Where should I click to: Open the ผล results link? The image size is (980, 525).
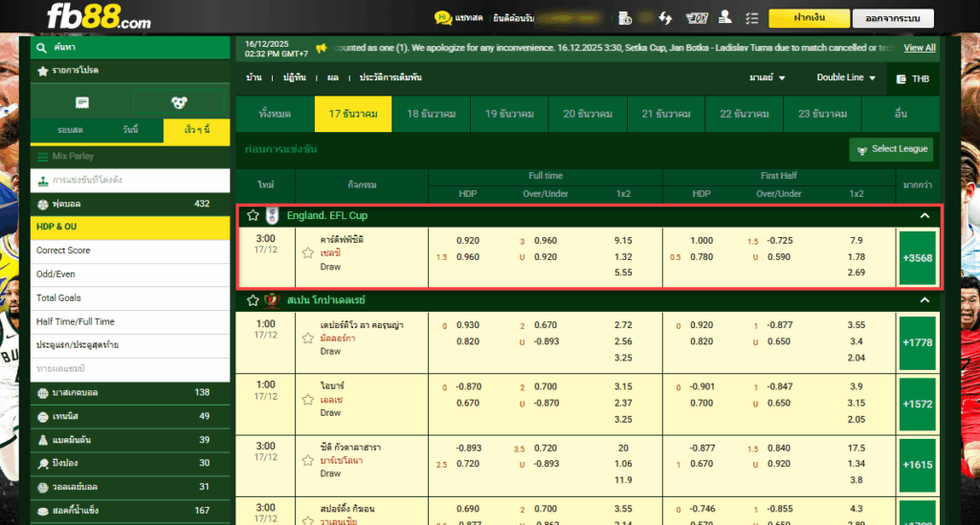point(332,78)
